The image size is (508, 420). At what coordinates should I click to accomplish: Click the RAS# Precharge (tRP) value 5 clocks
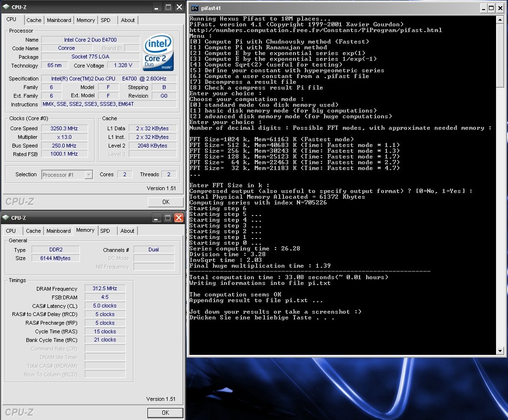105,323
